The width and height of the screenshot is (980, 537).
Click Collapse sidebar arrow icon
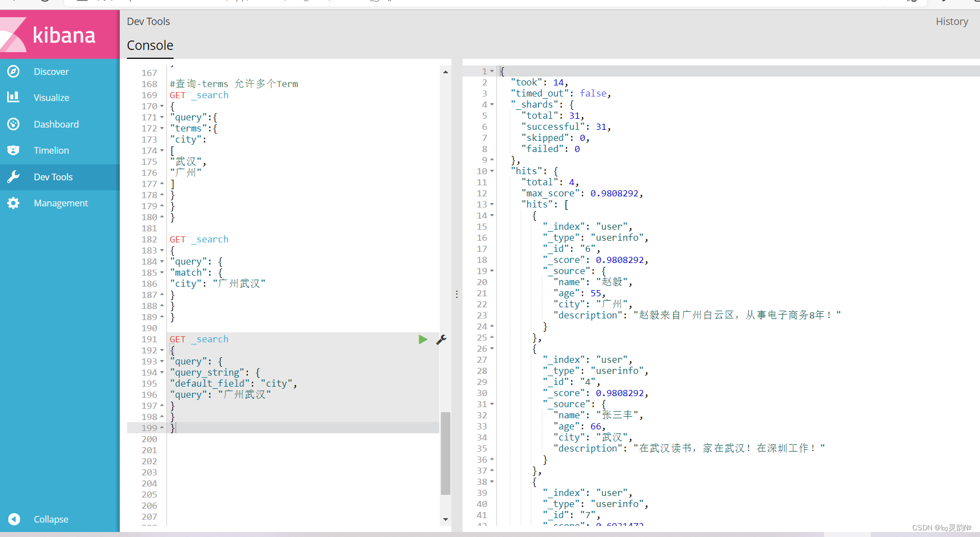coord(14,519)
